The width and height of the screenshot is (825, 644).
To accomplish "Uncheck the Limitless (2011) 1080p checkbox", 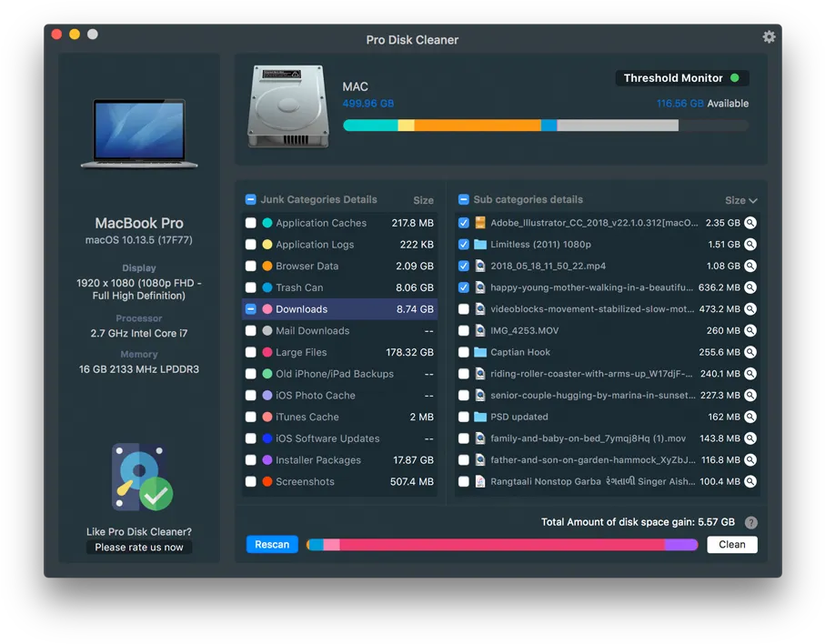I will pyautogui.click(x=464, y=245).
